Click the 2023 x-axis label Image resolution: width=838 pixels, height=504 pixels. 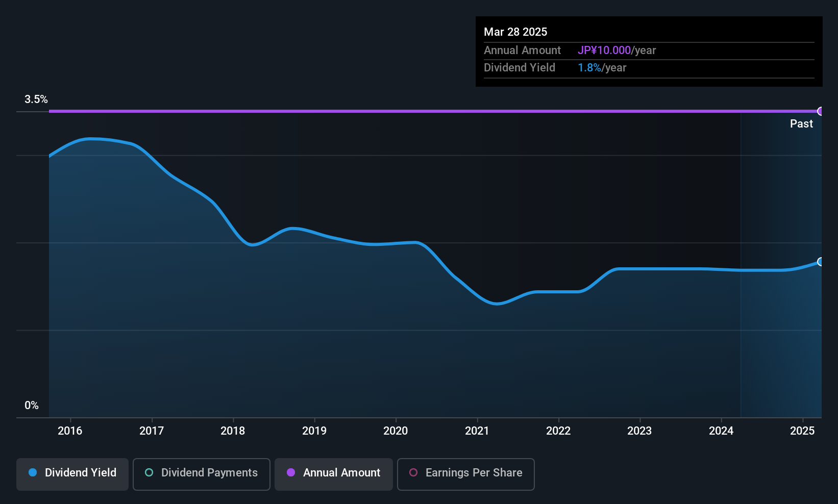click(639, 431)
